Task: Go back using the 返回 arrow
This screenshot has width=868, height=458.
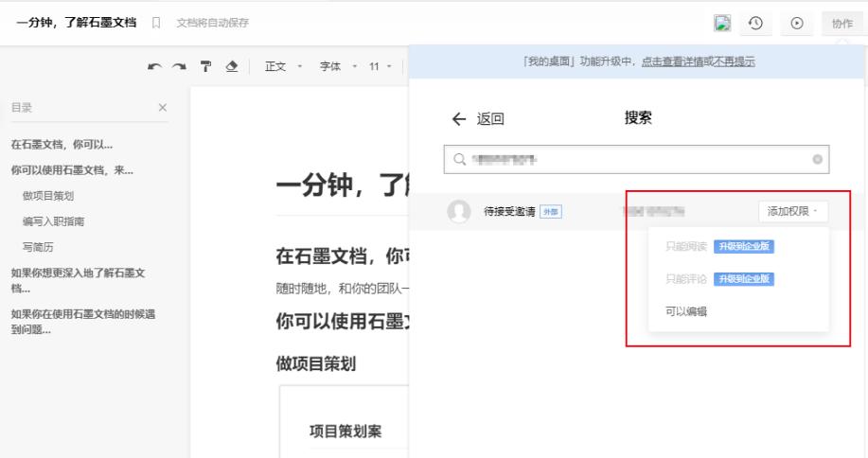Action: coord(459,119)
